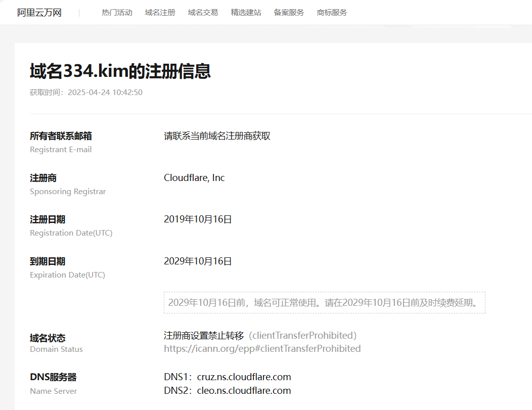
Task: Click the Registration Date(UTC) sublabel
Action: click(71, 233)
